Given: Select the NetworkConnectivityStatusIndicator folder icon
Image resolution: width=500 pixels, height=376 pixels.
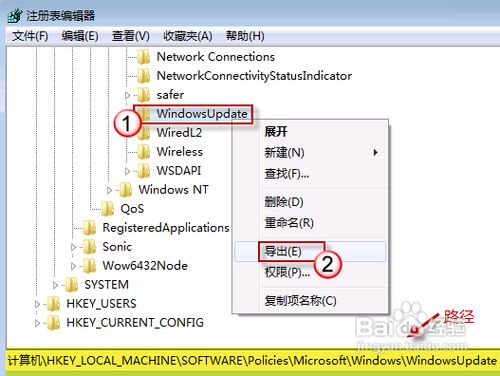Looking at the screenshot, I should tap(144, 76).
